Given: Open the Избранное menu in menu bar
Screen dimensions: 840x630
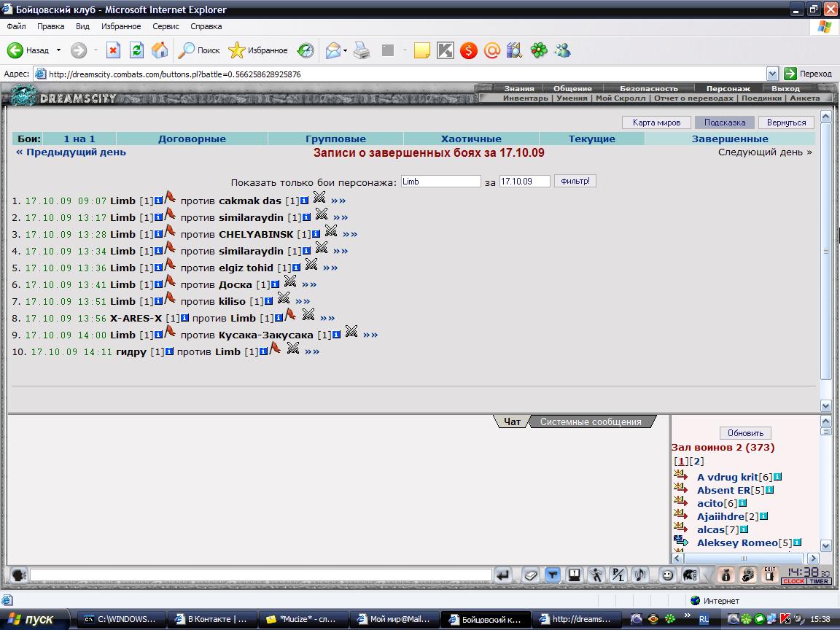Looking at the screenshot, I should pos(121,26).
